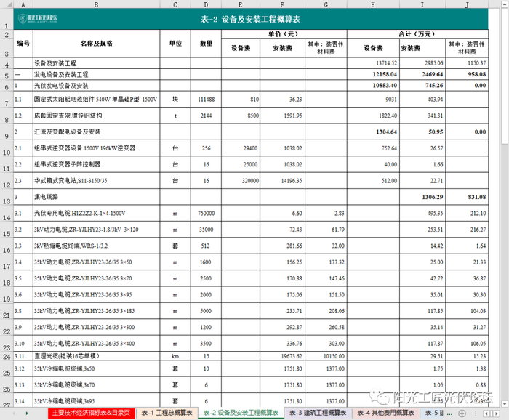Screen dimensions: 509x420
Task: Click quantity cell 111488
Action: (x=206, y=100)
